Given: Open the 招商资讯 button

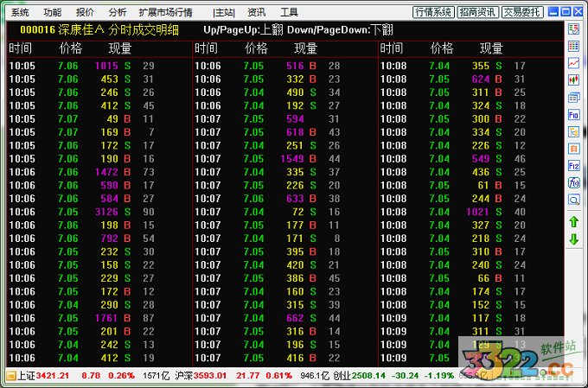Looking at the screenshot, I should pos(477,12).
